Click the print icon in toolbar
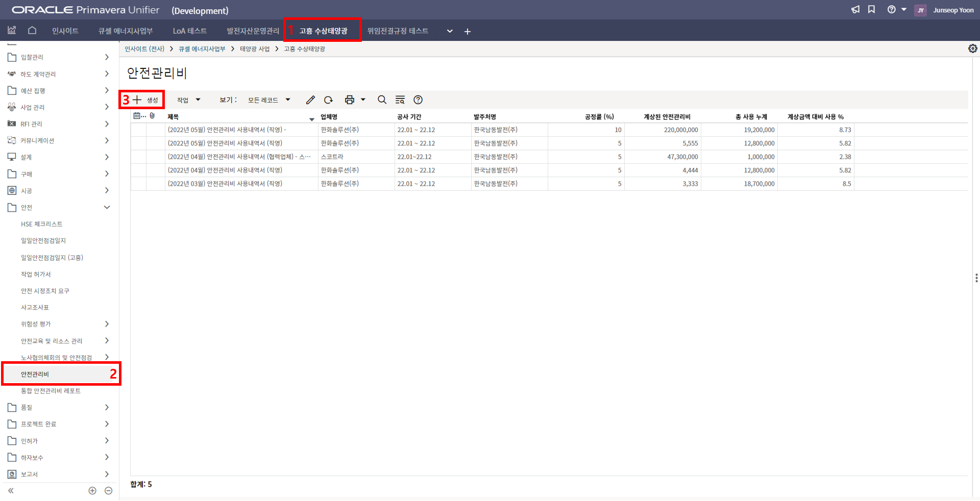The image size is (980, 501). (x=350, y=100)
